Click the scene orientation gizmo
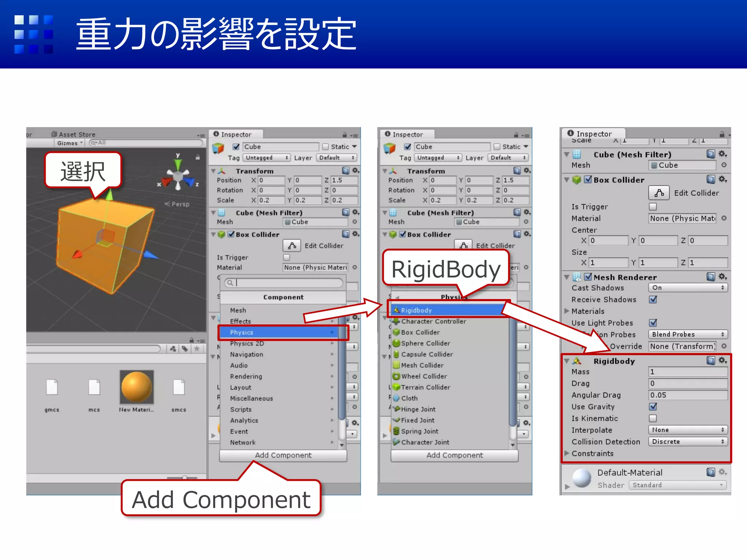The width and height of the screenshot is (747, 560). [x=178, y=176]
